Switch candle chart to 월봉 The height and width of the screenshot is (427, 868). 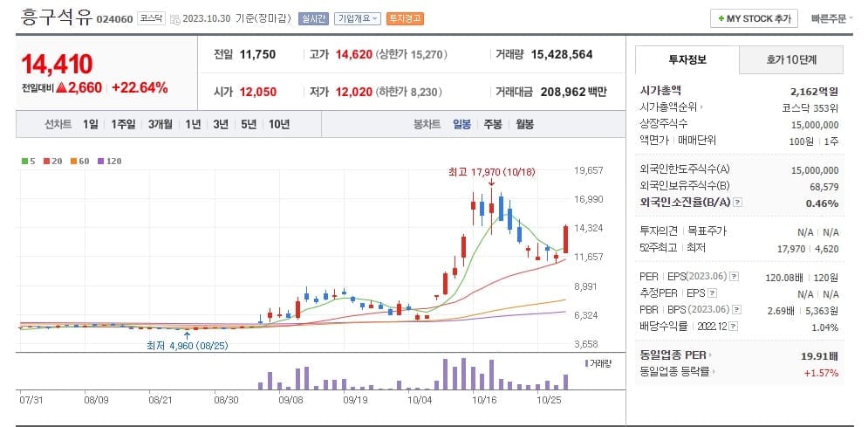click(x=524, y=124)
